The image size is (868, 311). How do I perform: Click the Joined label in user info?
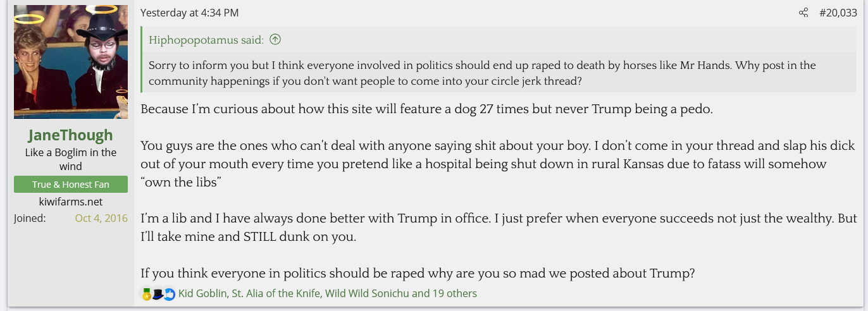pyautogui.click(x=30, y=218)
